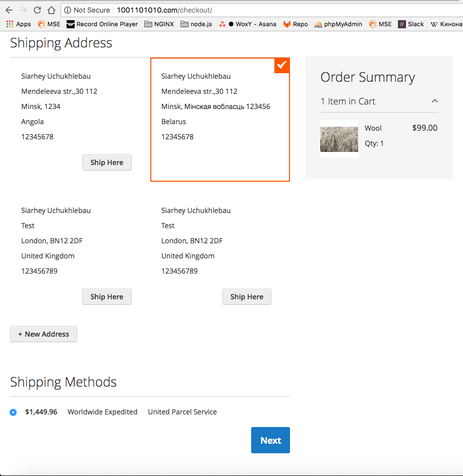Go to browser home icon
Image resolution: width=463 pixels, height=476 pixels.
click(51, 10)
